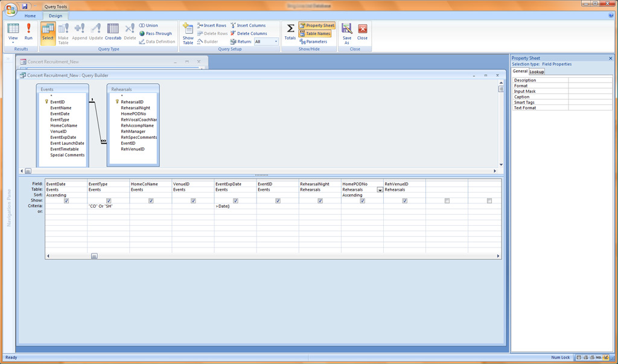The width and height of the screenshot is (618, 364).
Task: Switch to the Home ribbon tab
Action: [30, 16]
